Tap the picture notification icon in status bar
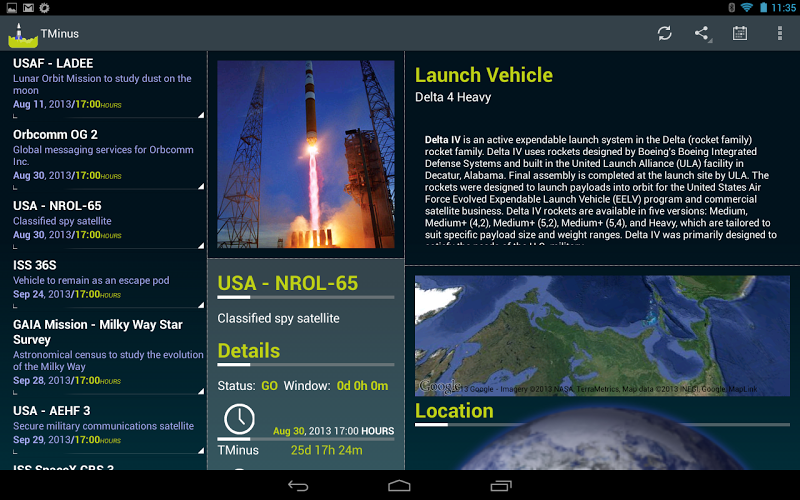 (11, 8)
